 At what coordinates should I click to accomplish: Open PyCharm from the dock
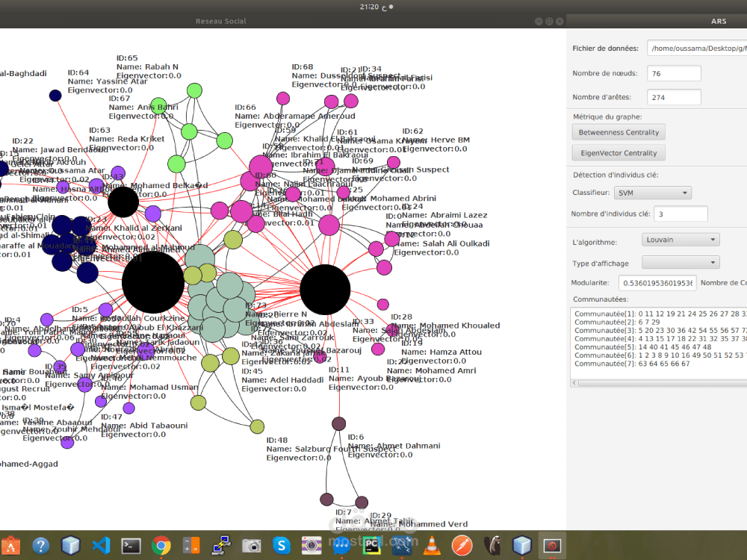(x=371, y=545)
